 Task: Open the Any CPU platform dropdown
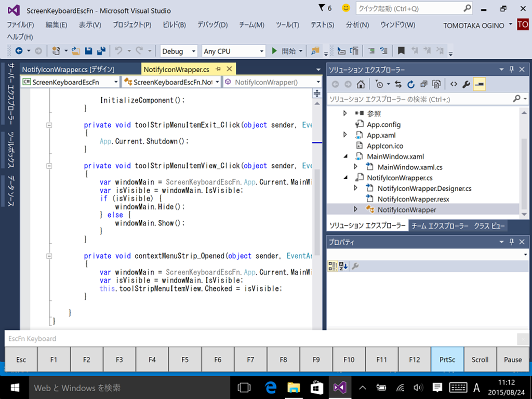tap(233, 51)
